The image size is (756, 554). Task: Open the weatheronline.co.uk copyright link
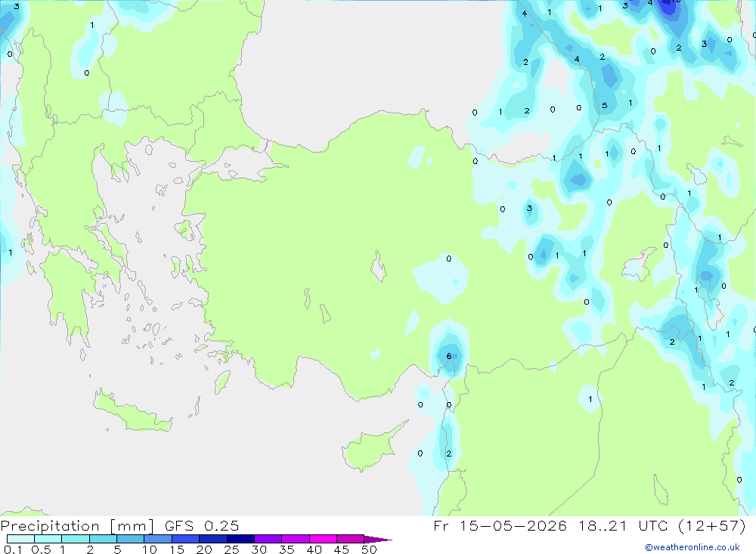692,547
